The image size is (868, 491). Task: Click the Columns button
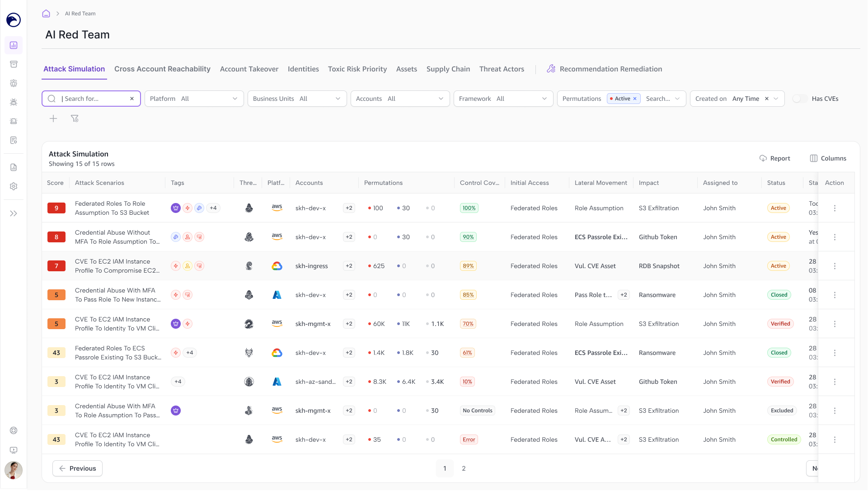coord(828,158)
